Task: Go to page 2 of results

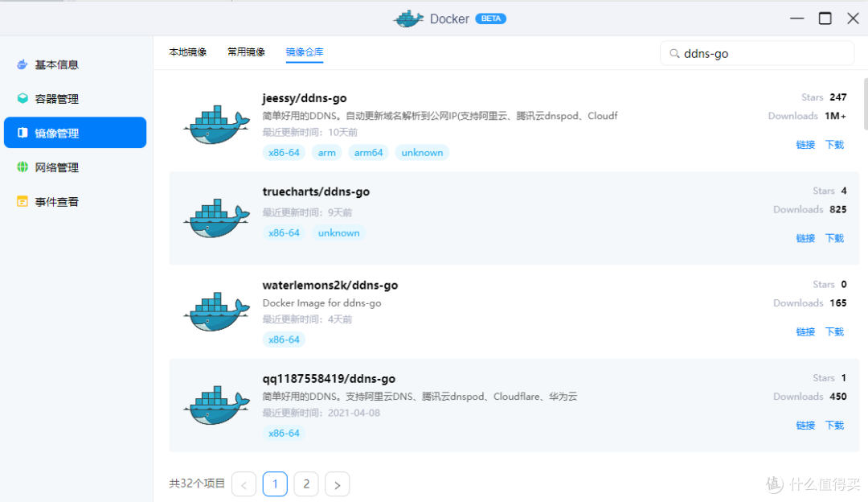Action: (306, 484)
